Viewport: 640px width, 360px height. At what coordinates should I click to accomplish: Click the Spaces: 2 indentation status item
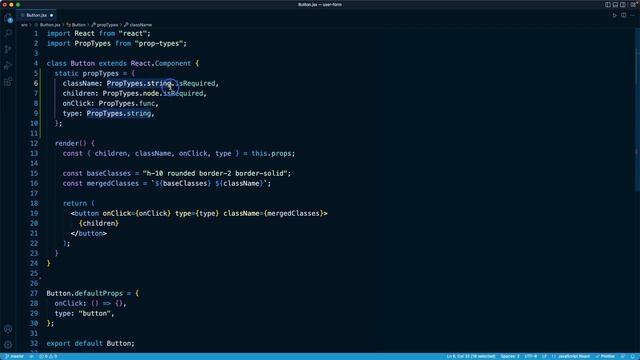(x=510, y=356)
